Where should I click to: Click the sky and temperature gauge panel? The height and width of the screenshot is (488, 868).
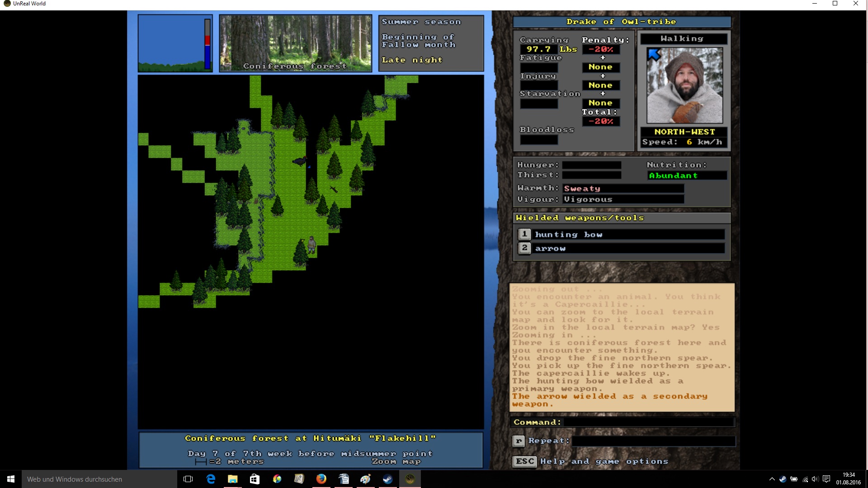click(175, 43)
